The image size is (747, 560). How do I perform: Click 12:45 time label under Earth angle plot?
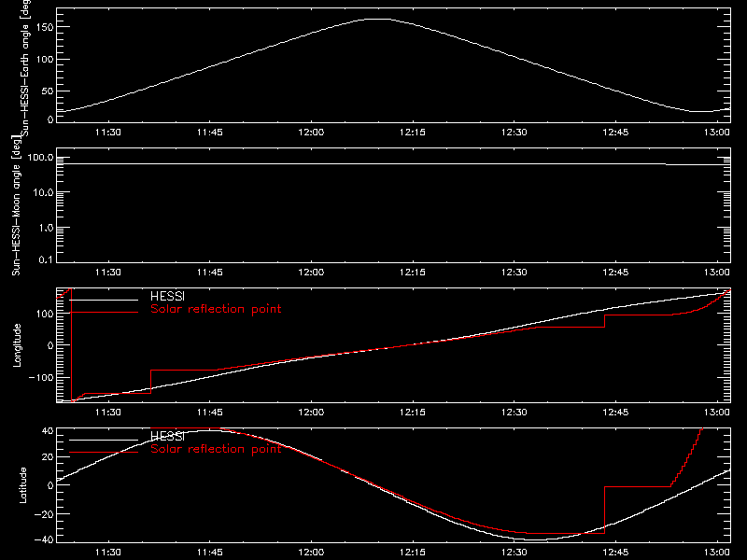click(615, 133)
